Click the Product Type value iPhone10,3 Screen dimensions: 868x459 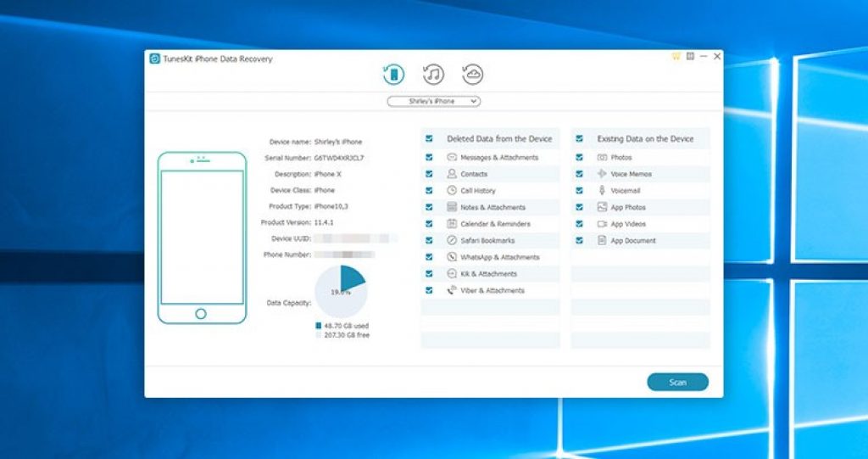(331, 206)
